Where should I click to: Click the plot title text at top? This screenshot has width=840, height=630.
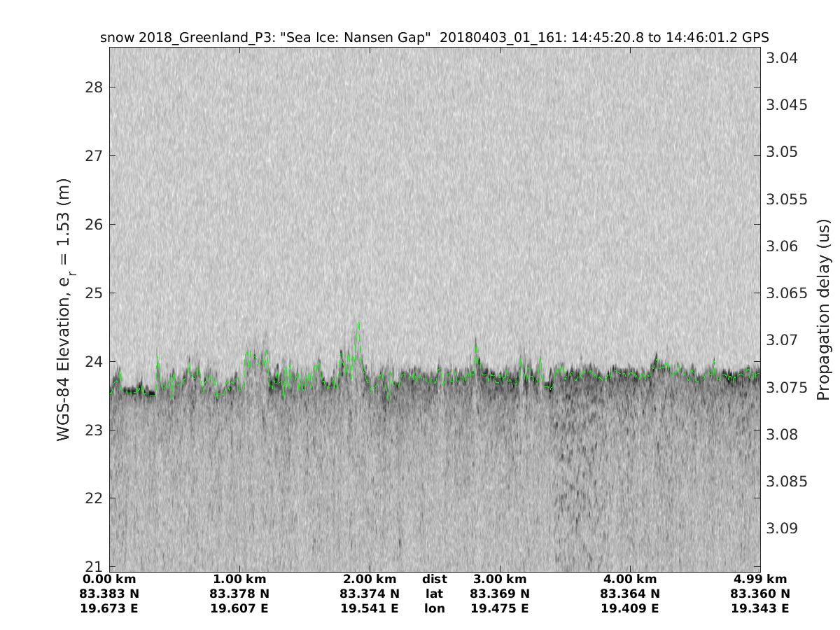pyautogui.click(x=435, y=38)
